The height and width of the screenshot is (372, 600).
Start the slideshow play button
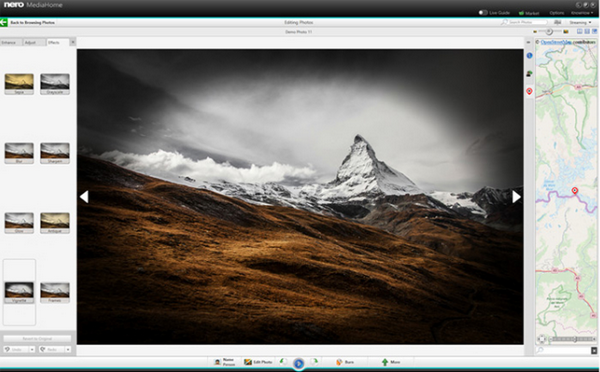point(298,364)
